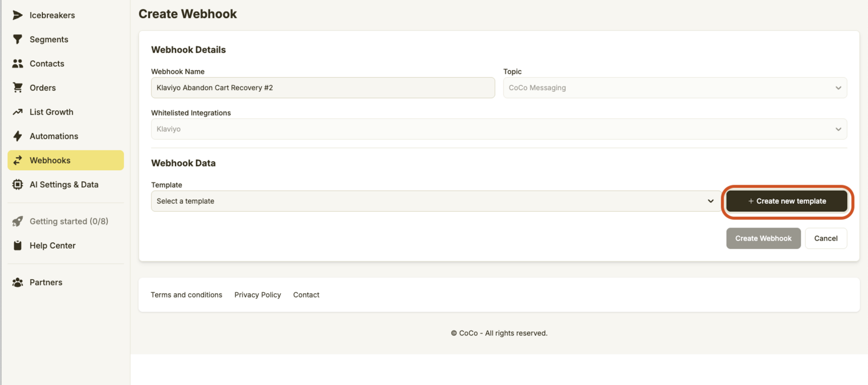
Task: Click the Getting started rocket icon
Action: pyautogui.click(x=18, y=222)
